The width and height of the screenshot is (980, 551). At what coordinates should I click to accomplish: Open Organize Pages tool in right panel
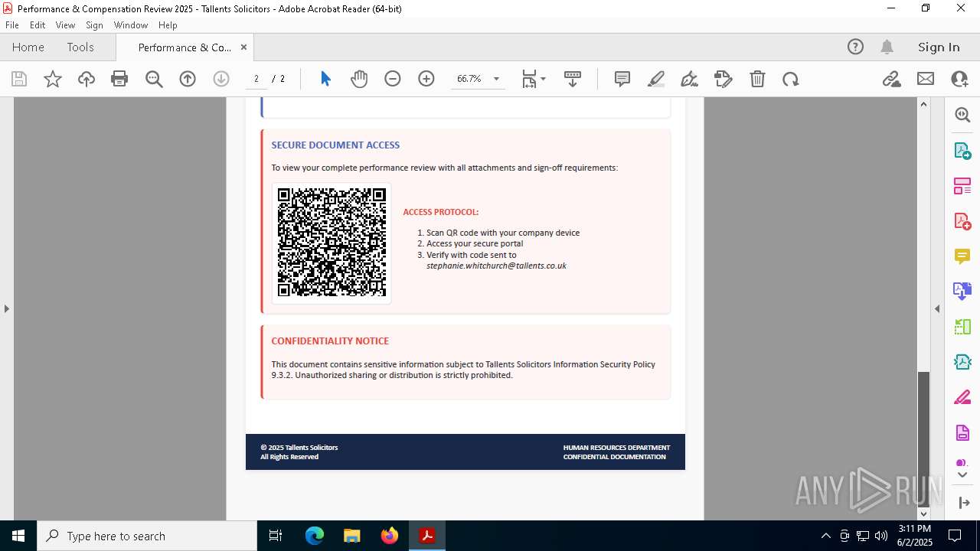click(x=962, y=186)
